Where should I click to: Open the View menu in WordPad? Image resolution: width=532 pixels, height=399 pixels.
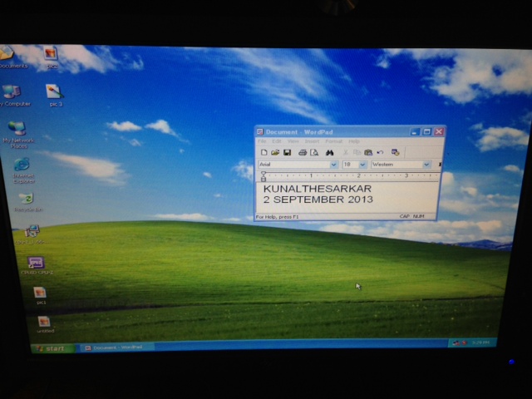pyautogui.click(x=293, y=141)
